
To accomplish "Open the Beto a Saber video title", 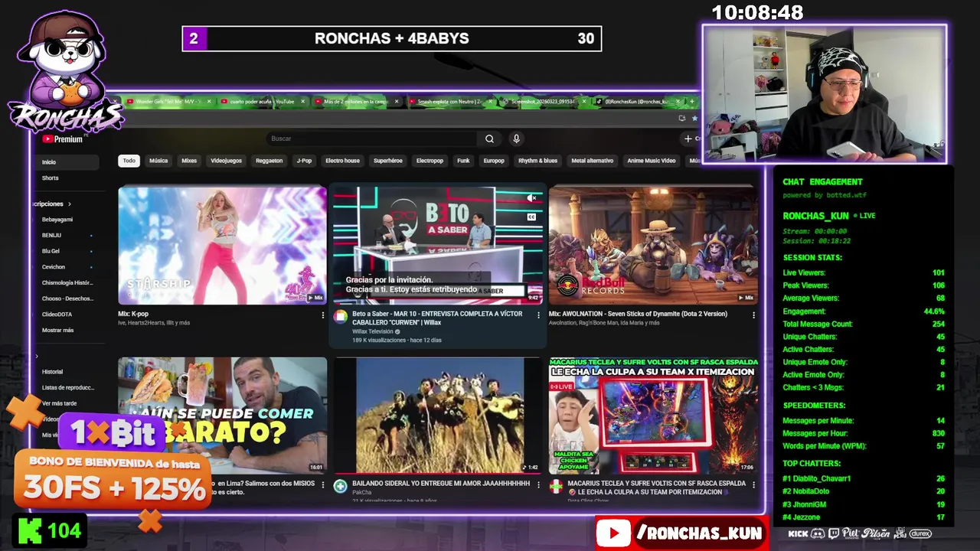I will point(437,318).
